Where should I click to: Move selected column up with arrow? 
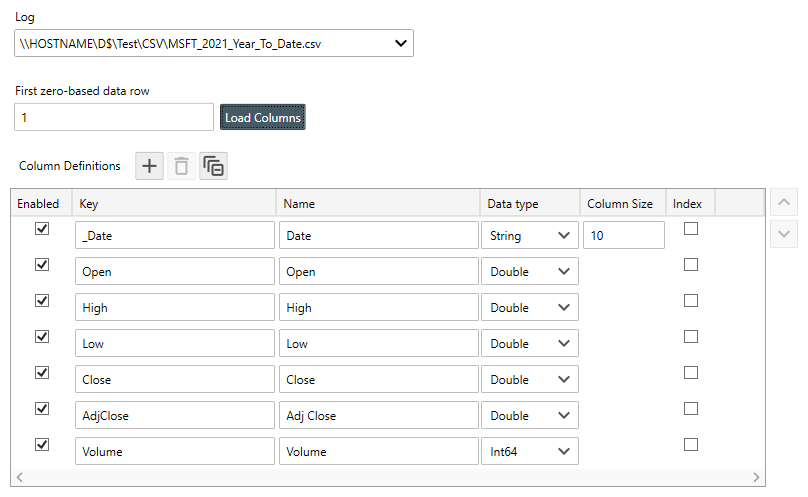coord(784,202)
